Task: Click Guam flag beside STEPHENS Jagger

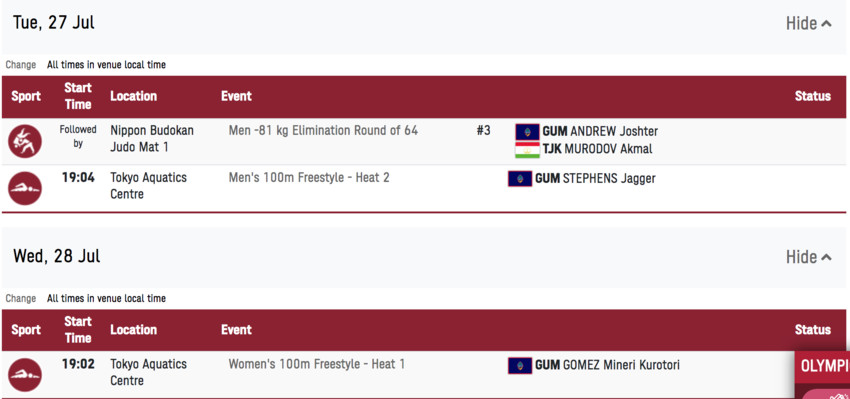Action: (520, 179)
